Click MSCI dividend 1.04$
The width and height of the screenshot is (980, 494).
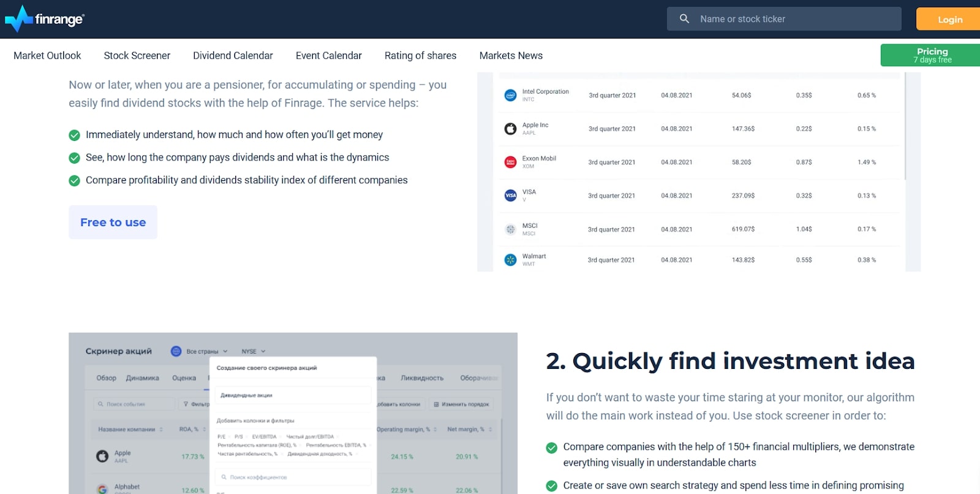tap(804, 229)
